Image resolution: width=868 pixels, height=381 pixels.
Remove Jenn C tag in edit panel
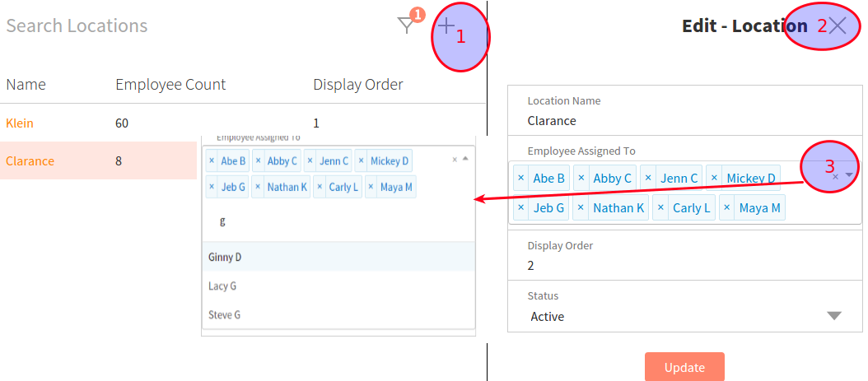648,178
